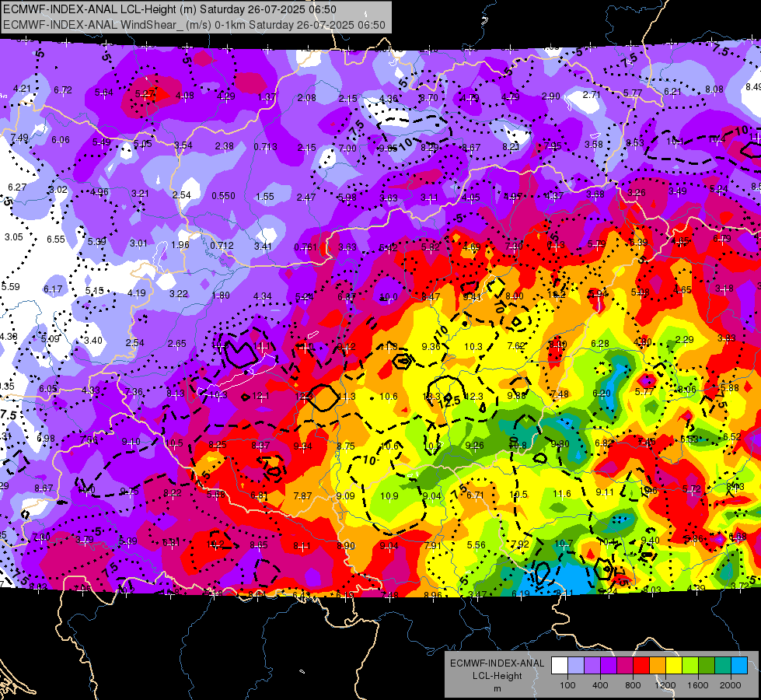Click the 1600 legend scale label

click(x=697, y=685)
